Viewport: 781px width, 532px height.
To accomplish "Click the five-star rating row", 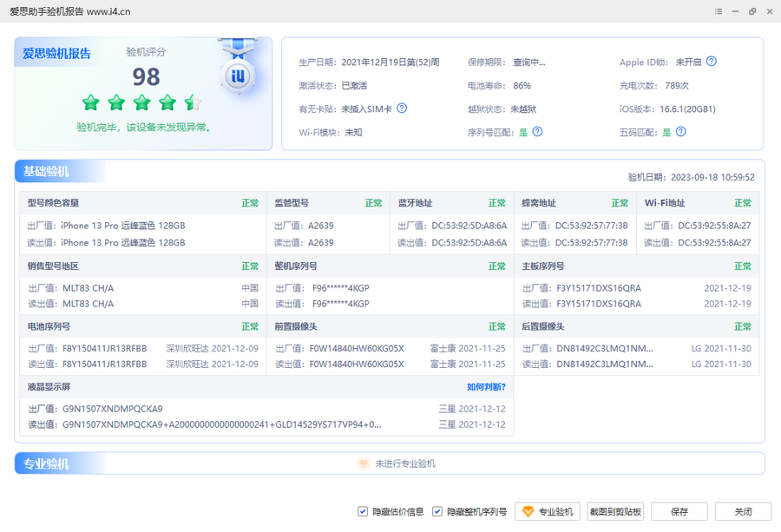I will pos(142,102).
